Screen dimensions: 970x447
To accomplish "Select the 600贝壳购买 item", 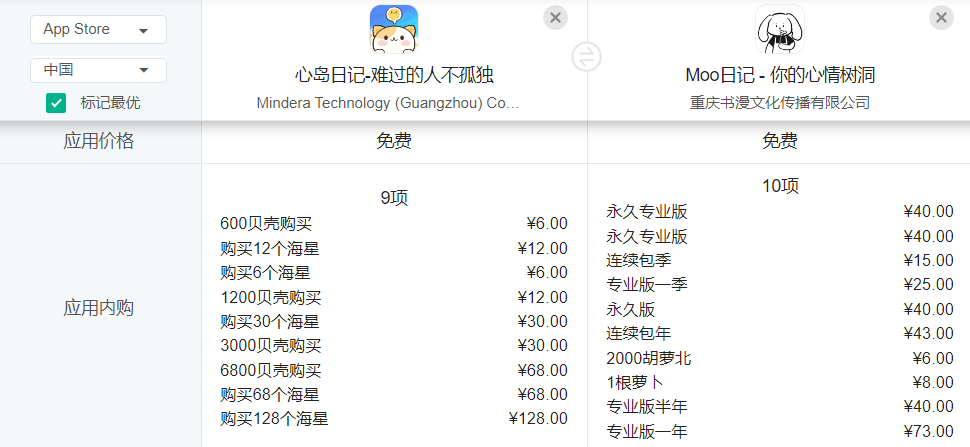I will 266,224.
